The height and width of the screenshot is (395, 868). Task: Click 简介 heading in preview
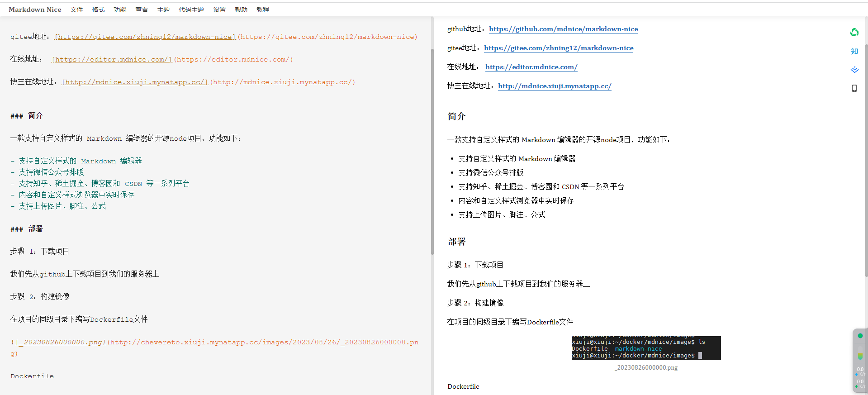[456, 116]
